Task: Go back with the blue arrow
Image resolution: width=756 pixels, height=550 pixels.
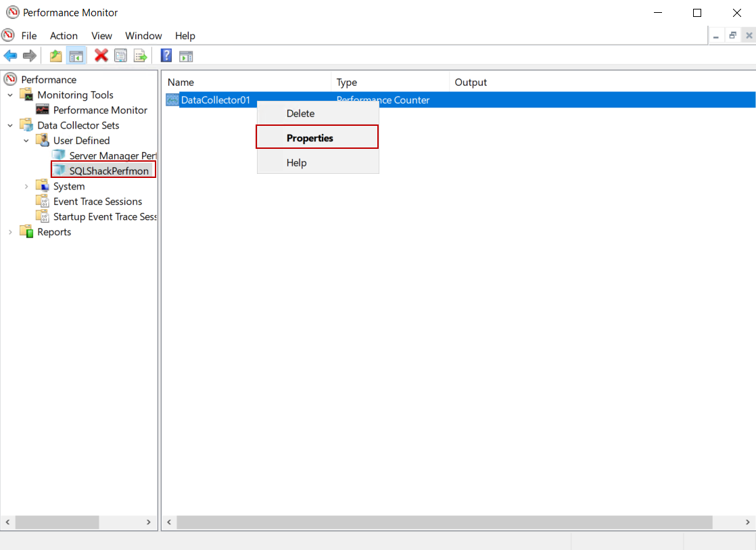Action: click(x=10, y=56)
